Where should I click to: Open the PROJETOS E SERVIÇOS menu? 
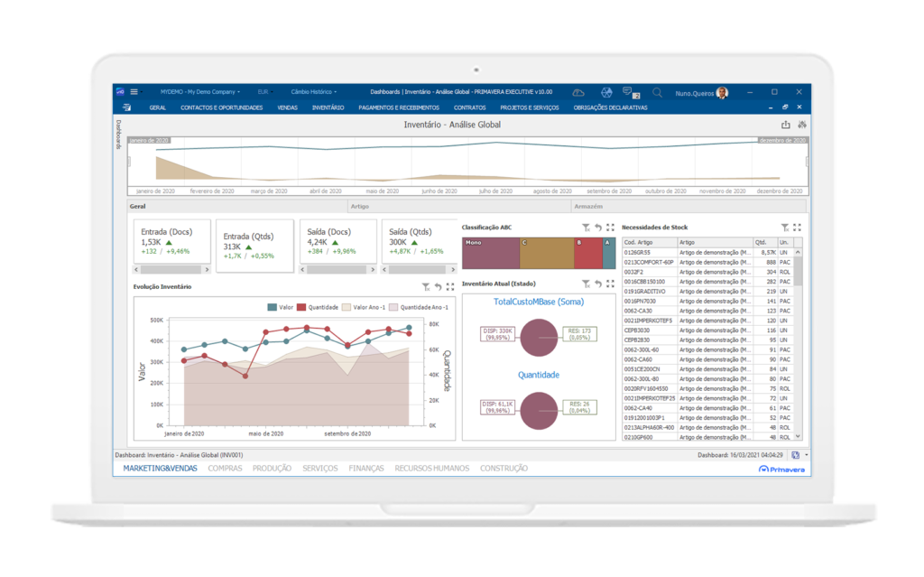529,108
